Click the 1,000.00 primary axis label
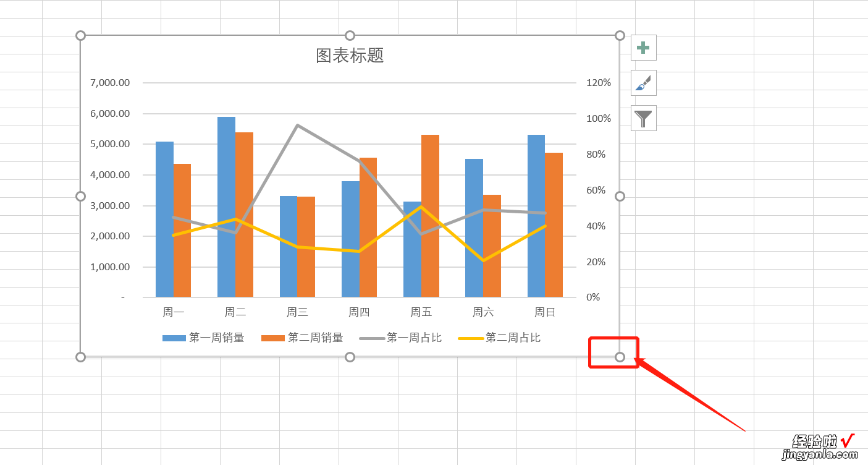Image resolution: width=868 pixels, height=465 pixels. 110,267
